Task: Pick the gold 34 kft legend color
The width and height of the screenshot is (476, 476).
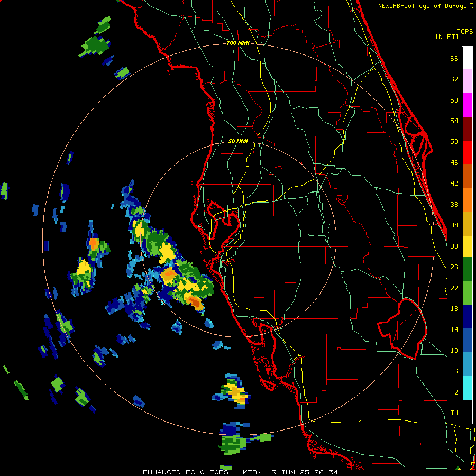Action: 467,224
